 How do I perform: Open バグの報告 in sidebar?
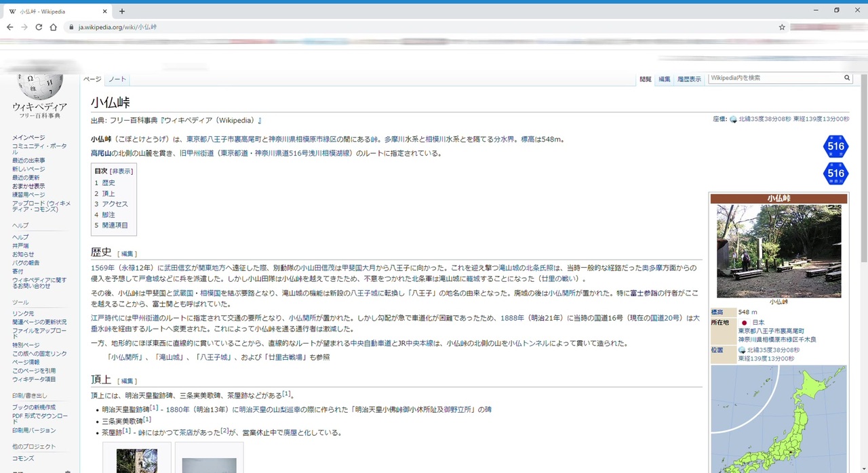point(26,263)
